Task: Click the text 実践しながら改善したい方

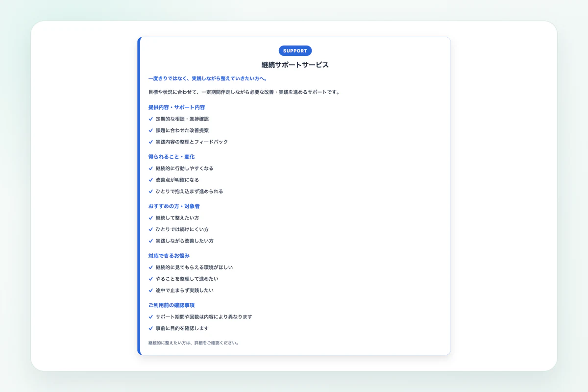Action: coord(185,241)
